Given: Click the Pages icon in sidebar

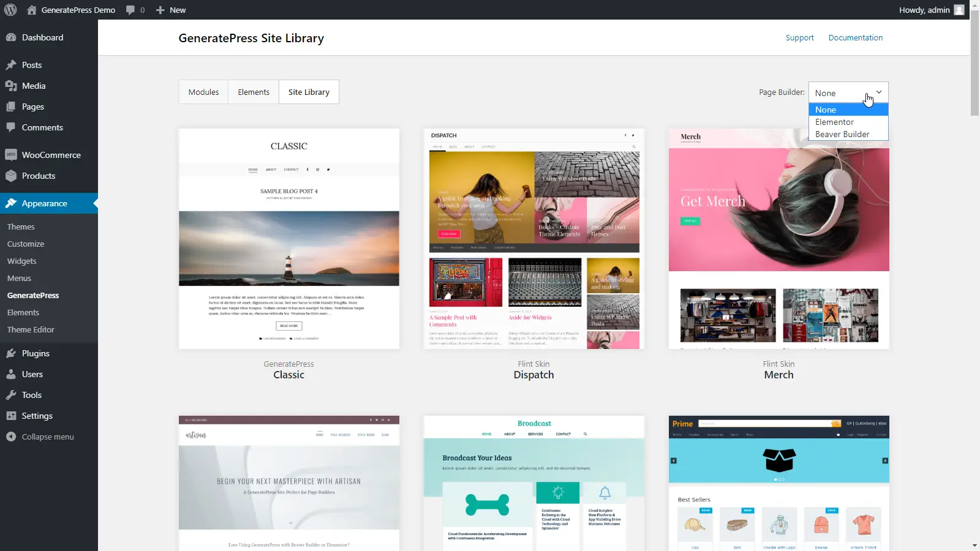Looking at the screenshot, I should 11,107.
